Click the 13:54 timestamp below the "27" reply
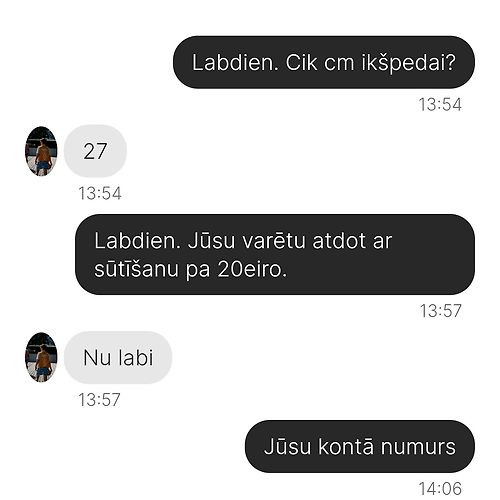The width and height of the screenshot is (500, 500). pos(100,193)
